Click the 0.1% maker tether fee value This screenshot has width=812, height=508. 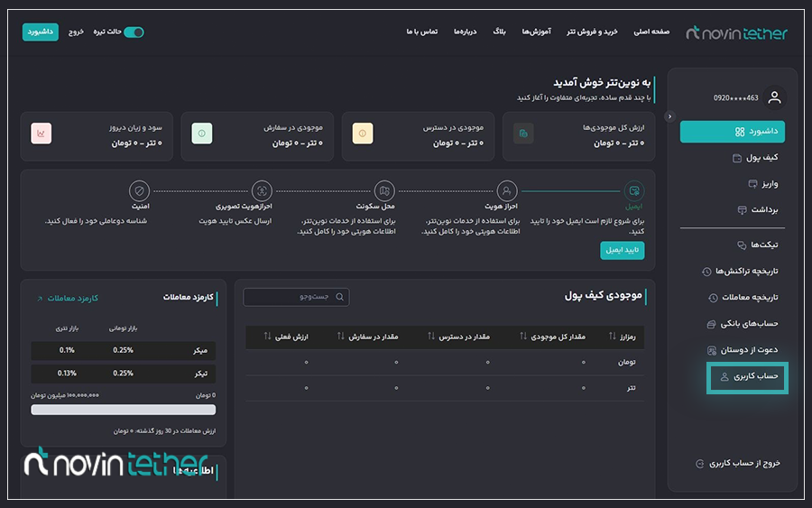pyautogui.click(x=67, y=351)
